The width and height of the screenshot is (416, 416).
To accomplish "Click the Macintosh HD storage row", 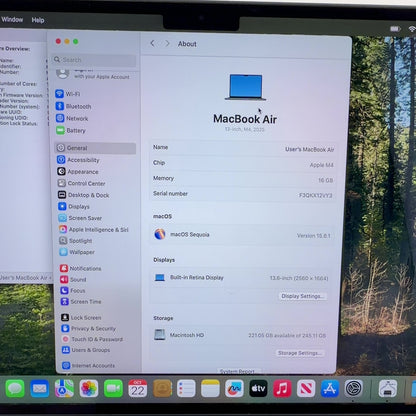I will click(x=240, y=335).
